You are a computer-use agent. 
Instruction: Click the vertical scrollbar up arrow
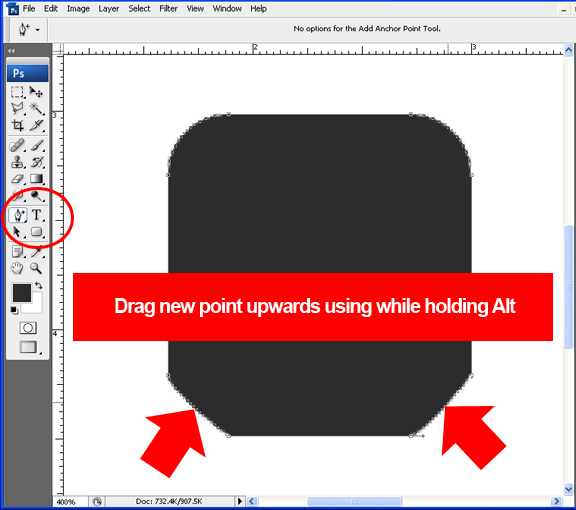tap(569, 50)
